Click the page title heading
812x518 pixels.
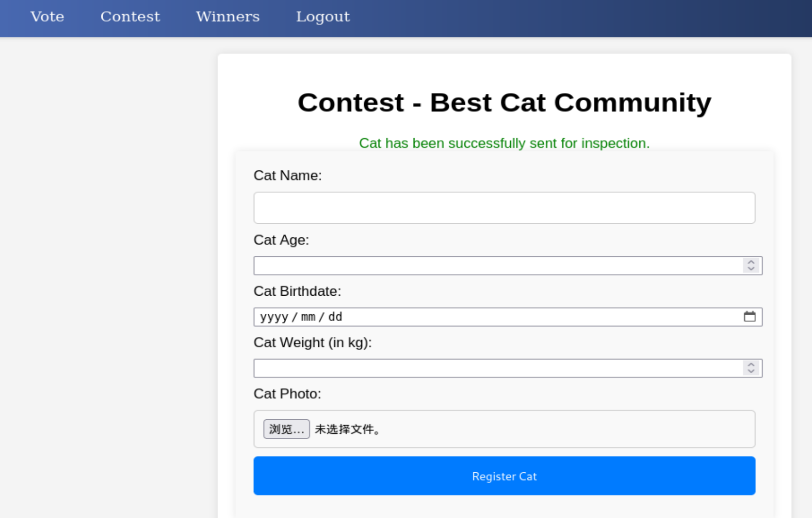point(504,103)
